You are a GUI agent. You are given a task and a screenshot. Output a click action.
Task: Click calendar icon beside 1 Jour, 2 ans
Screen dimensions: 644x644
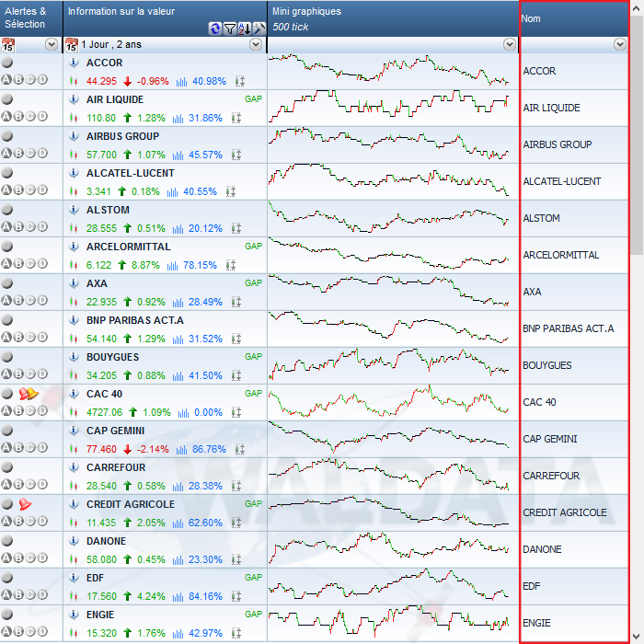[72, 45]
